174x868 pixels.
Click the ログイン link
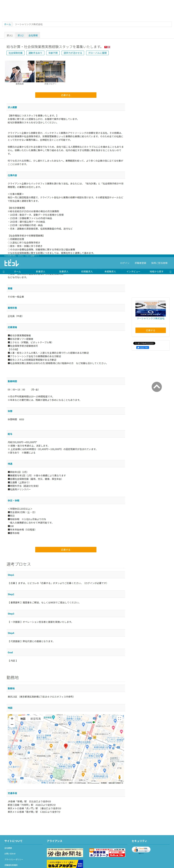(125, 263)
